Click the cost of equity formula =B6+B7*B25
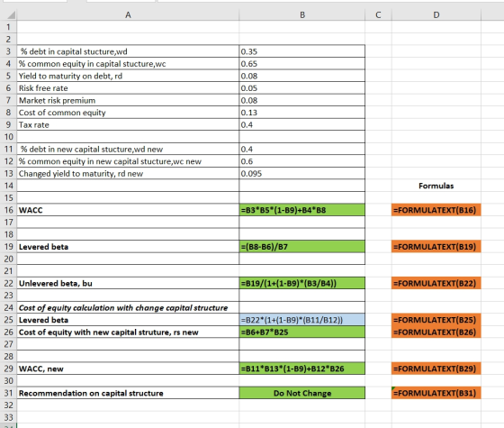 point(302,332)
